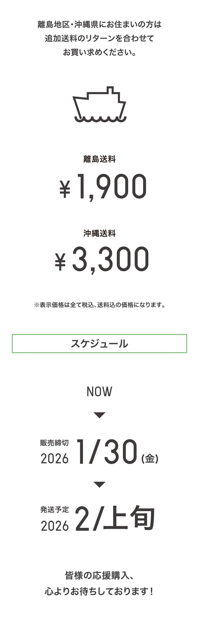The width and height of the screenshot is (199, 644).
Task: Click the down arrow below NOW
Action: [x=99, y=415]
